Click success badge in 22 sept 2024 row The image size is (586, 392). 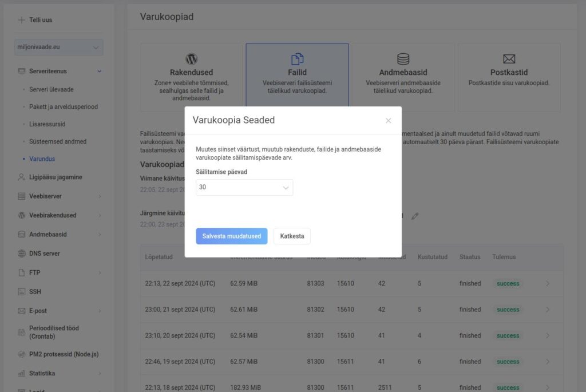[508, 284]
